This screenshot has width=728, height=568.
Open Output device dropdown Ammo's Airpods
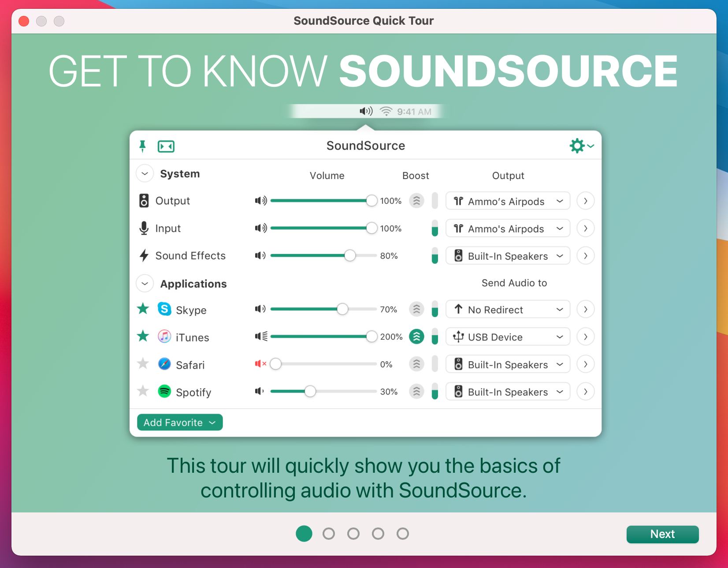508,201
